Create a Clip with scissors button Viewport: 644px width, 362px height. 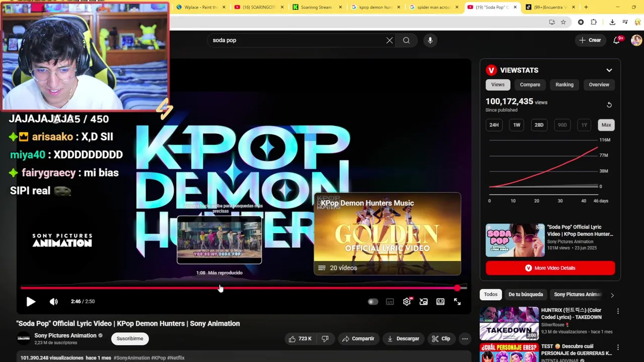pos(441,339)
